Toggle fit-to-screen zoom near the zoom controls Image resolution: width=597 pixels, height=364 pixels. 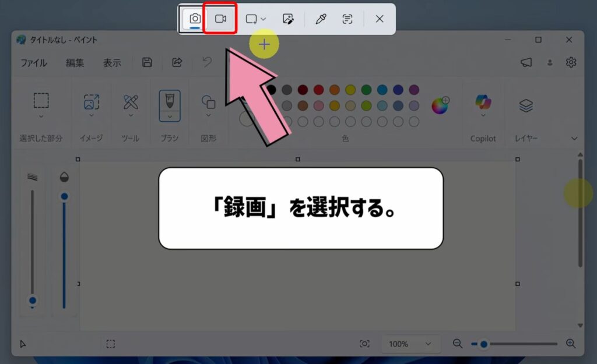366,344
